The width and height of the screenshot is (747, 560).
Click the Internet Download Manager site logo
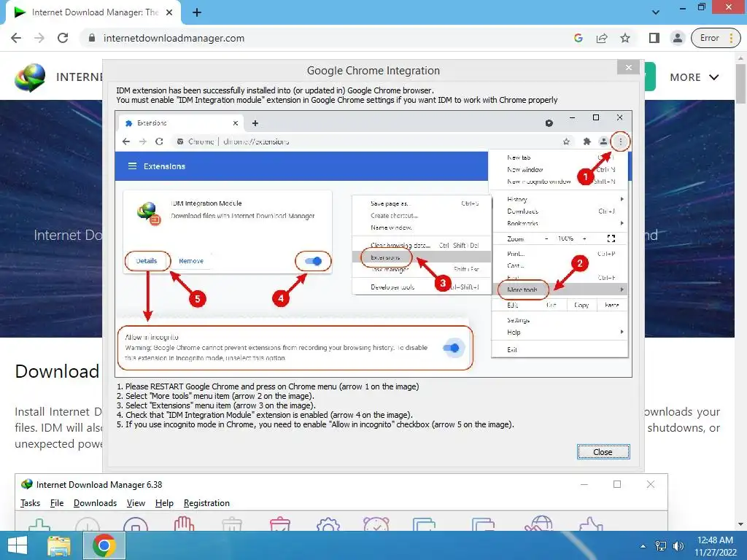[29, 77]
